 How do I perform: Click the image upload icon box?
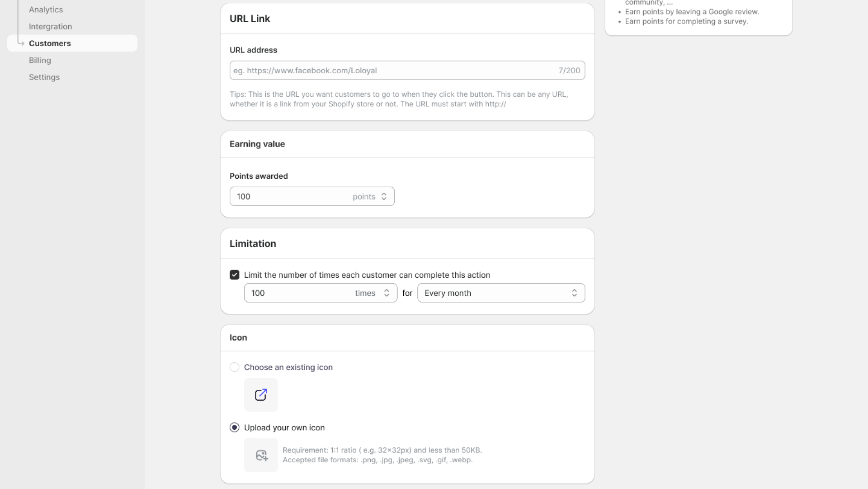tap(261, 455)
